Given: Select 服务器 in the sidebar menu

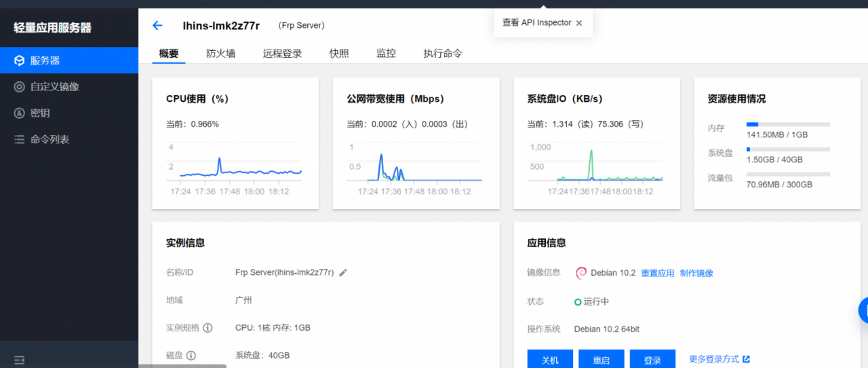Looking at the screenshot, I should [x=69, y=60].
